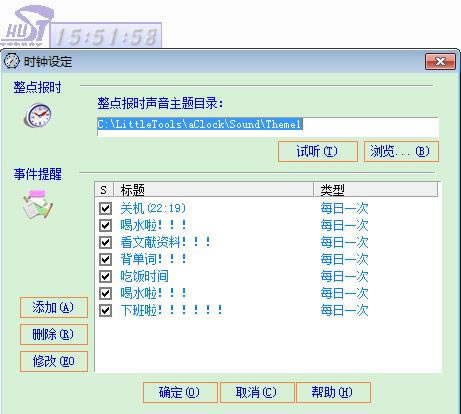Click 每日一次 type in the 下班啦 row
Image resolution: width=461 pixels, height=414 pixels.
tap(344, 310)
